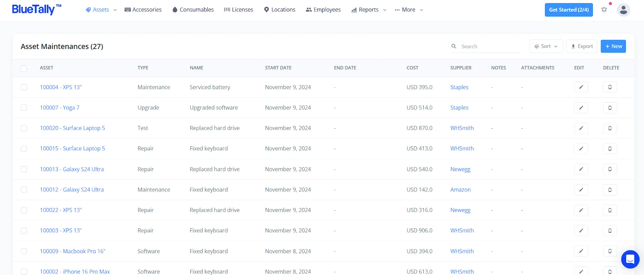Select checkbox for 100015 Surface Laptop 5
Image resolution: width=644 pixels, height=275 pixels.
tap(24, 149)
